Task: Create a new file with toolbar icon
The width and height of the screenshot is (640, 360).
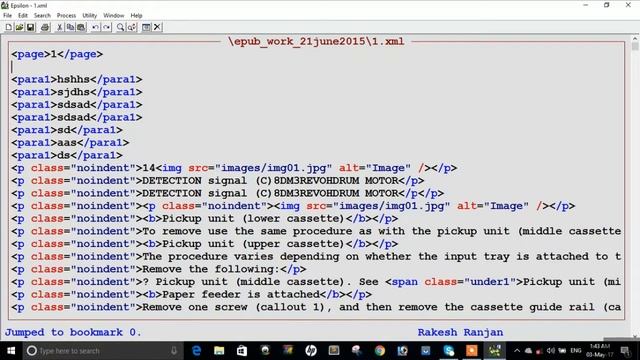Action: coord(9,27)
